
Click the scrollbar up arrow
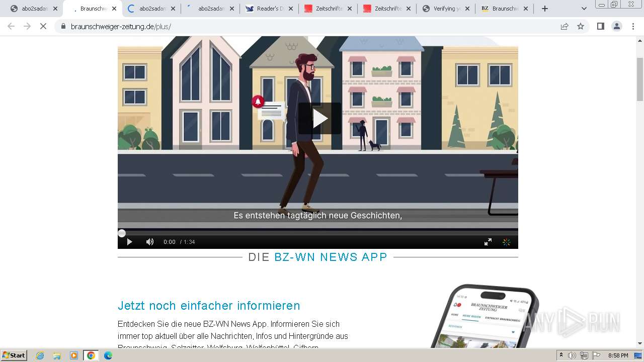tap(640, 40)
